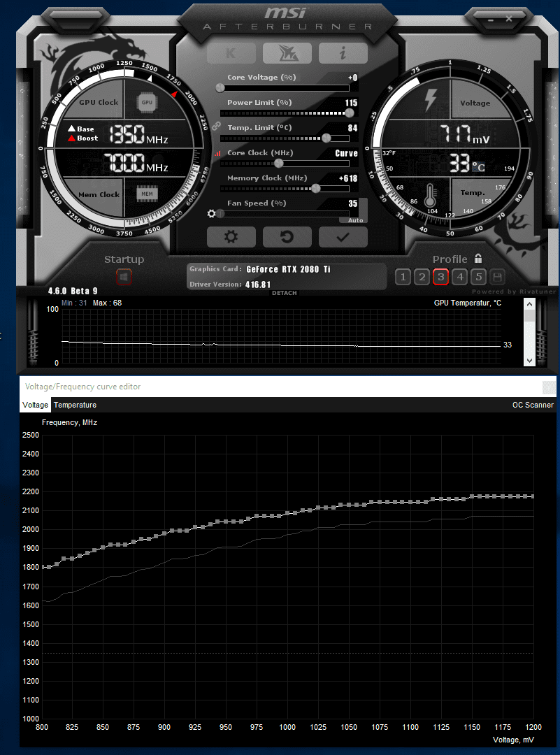Click the Max : 68 graph readout
This screenshot has height=755, width=560.
tap(108, 303)
